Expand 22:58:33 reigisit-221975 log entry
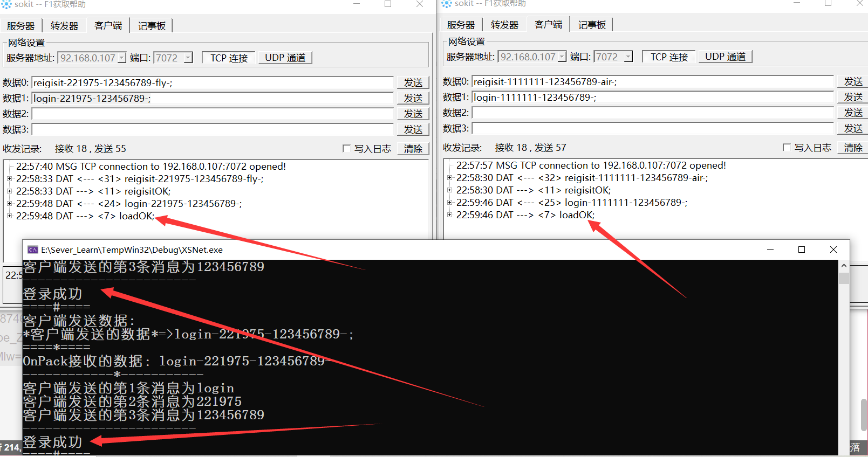The width and height of the screenshot is (868, 457). tap(9, 178)
